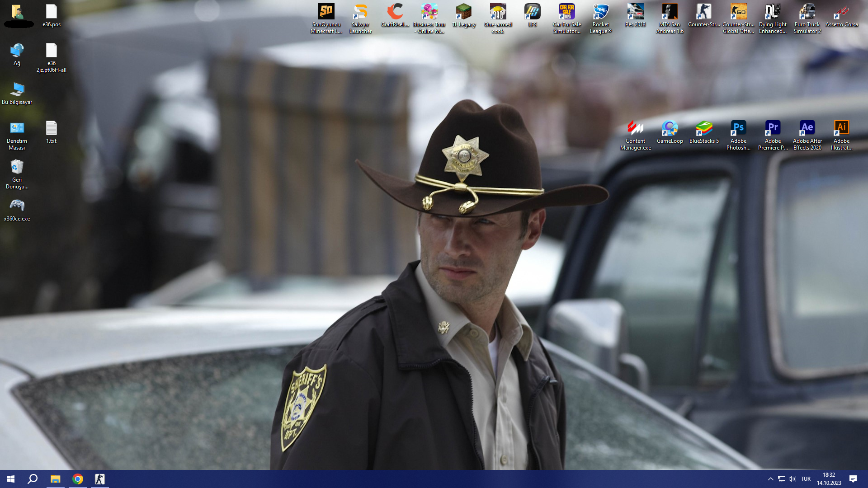The image size is (868, 488).
Task: Open the network status tray icon
Action: coord(781,479)
